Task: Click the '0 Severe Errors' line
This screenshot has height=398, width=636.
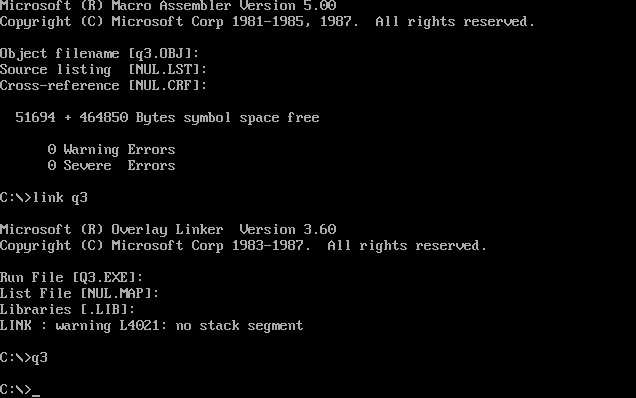Action: [111, 166]
